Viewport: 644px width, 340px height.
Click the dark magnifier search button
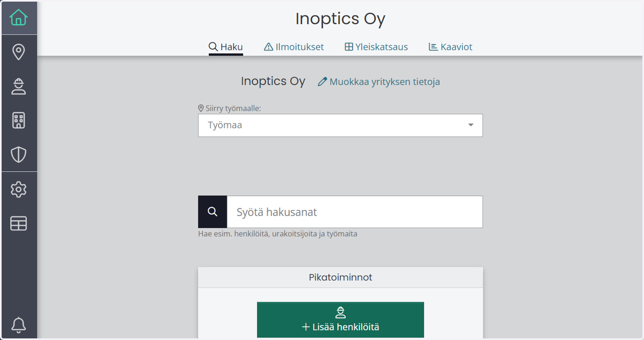pyautogui.click(x=213, y=212)
